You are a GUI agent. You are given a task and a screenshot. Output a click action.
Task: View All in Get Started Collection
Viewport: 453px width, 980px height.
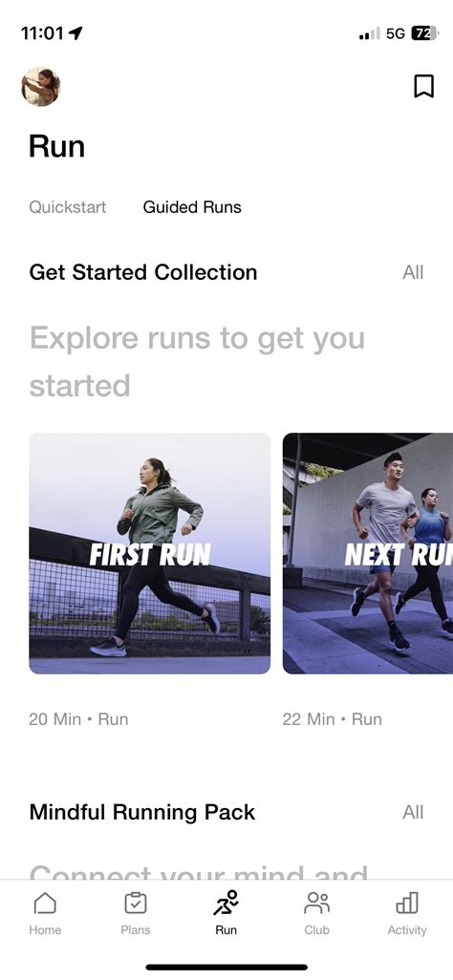click(x=413, y=272)
